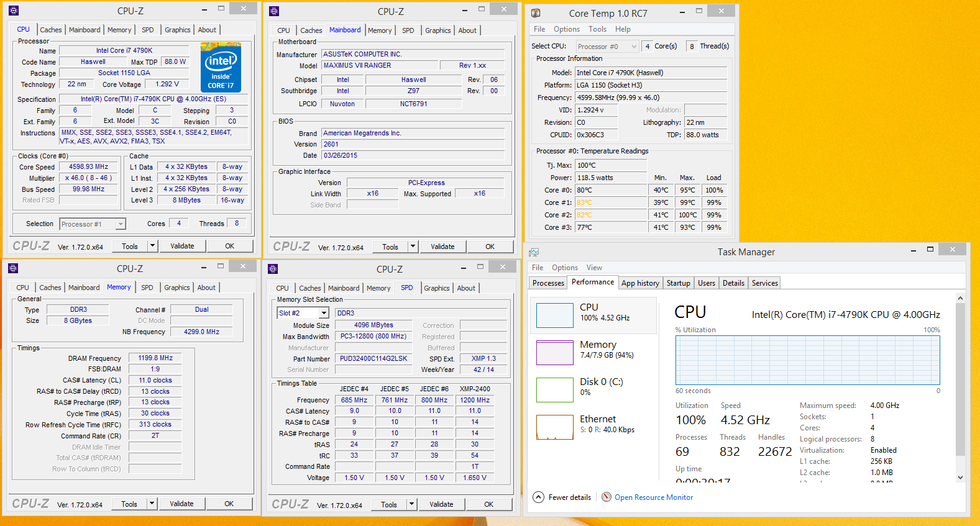Select the Memory usage graph thumbnail

coord(555,353)
